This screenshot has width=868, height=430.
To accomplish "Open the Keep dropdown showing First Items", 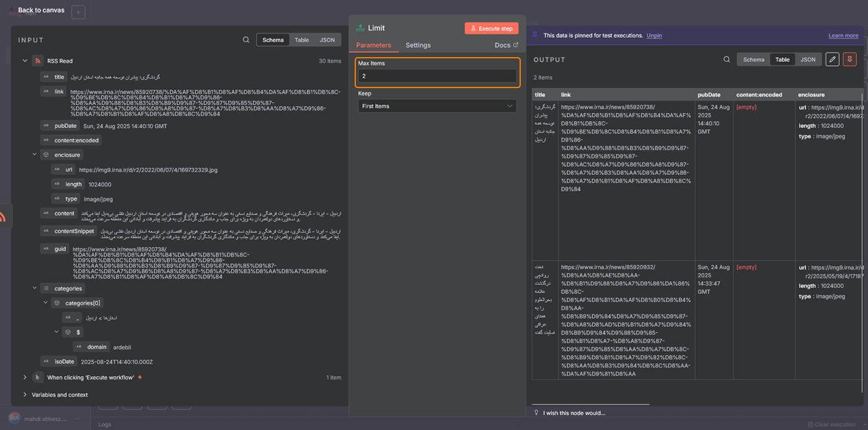I will [x=437, y=106].
